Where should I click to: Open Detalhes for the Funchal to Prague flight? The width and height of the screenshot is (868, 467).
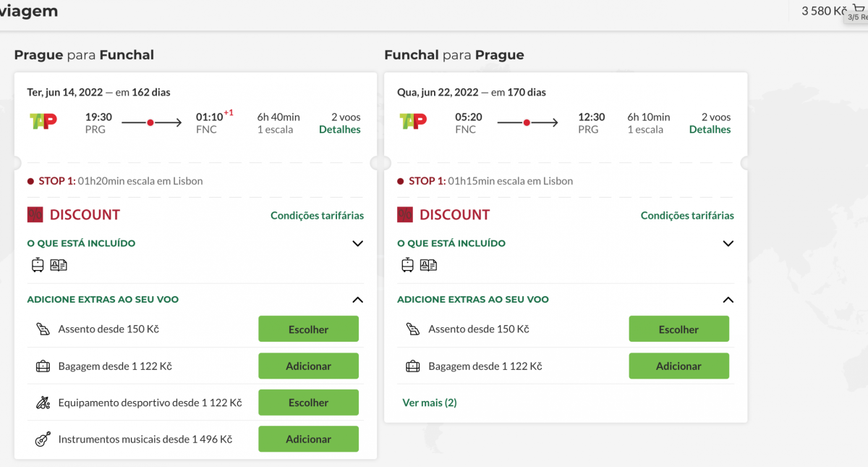tap(710, 130)
